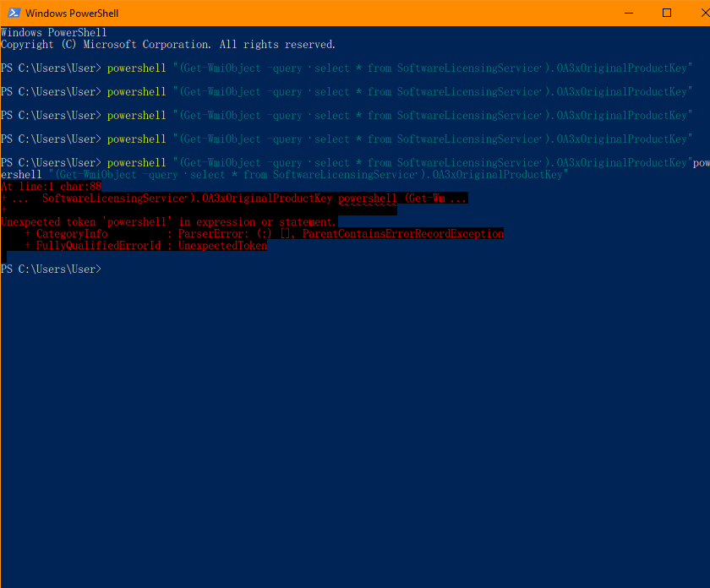This screenshot has height=588, width=710.
Task: Click 'ParentContainsErrorRecordException' text
Action: coord(403,233)
